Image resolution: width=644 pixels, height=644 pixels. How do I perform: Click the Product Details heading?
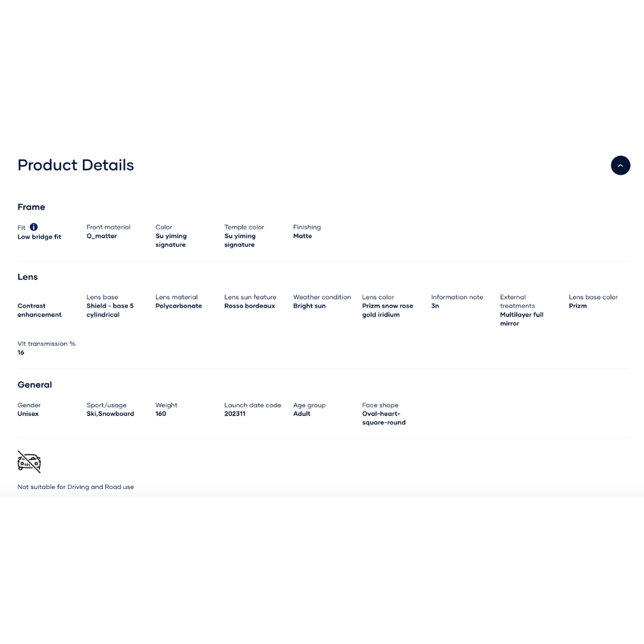[76, 165]
